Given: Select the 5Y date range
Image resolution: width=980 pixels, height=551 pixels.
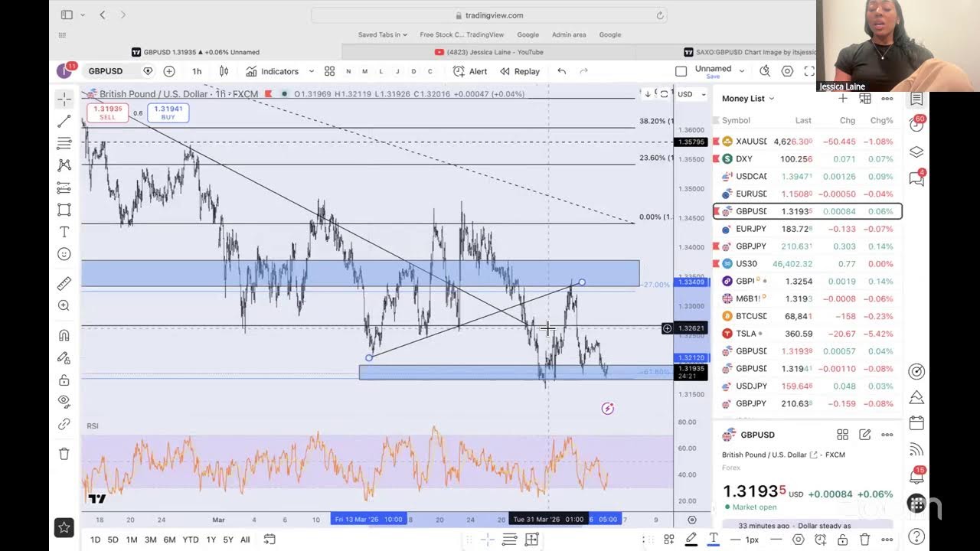Looking at the screenshot, I should coord(228,540).
